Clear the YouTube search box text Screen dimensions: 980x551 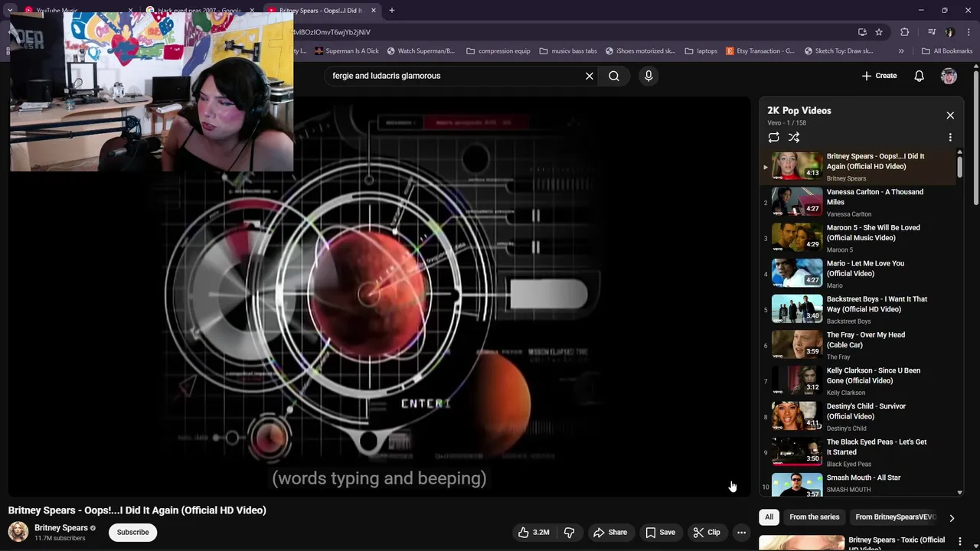[590, 76]
